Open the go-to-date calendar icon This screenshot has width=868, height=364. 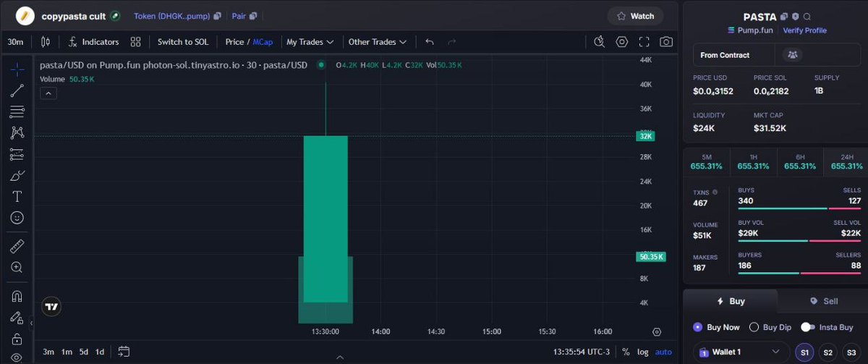[x=124, y=352]
